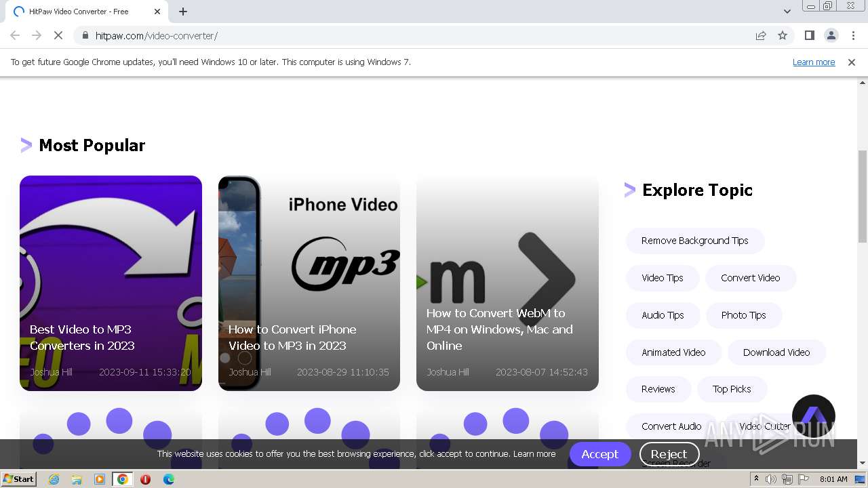Show hidden system tray icons

click(x=757, y=479)
